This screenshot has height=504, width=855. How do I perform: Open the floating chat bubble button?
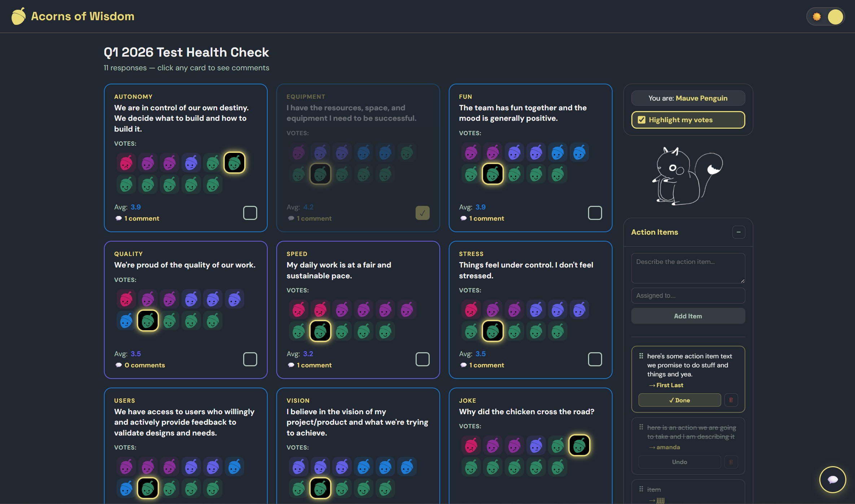click(x=833, y=479)
